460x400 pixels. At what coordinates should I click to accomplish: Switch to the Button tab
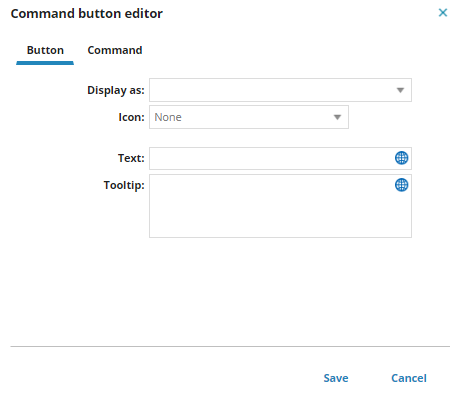coord(45,50)
